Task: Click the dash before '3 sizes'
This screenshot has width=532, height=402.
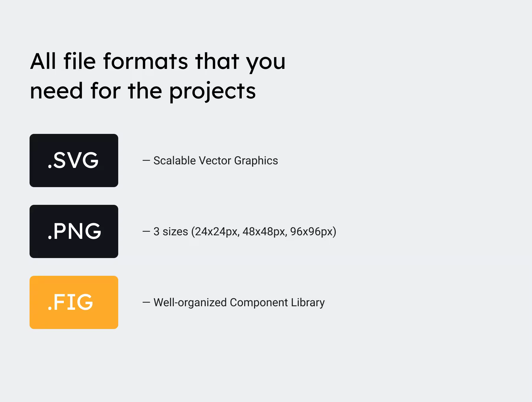Action: coord(146,231)
